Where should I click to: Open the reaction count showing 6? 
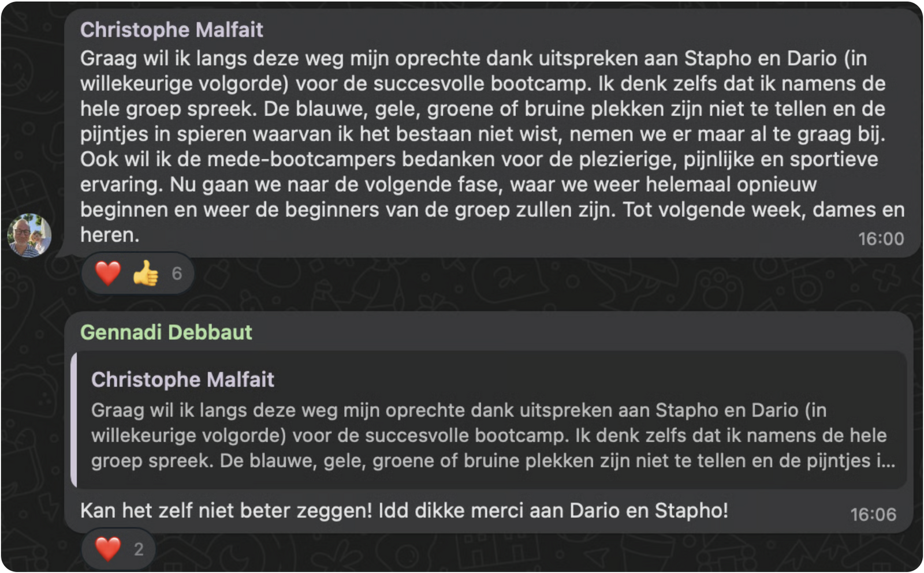(x=177, y=273)
